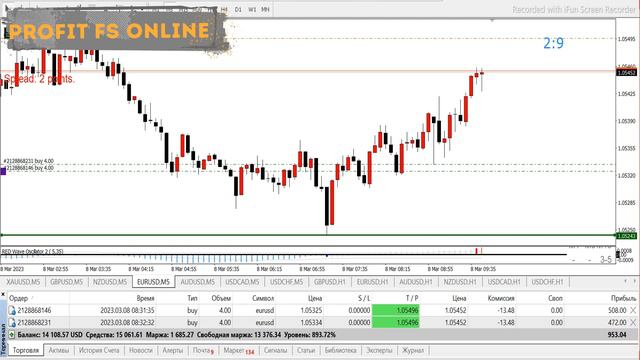Open the USDCHF,M5 chart tab
This screenshot has width=640, height=360.
(x=287, y=282)
